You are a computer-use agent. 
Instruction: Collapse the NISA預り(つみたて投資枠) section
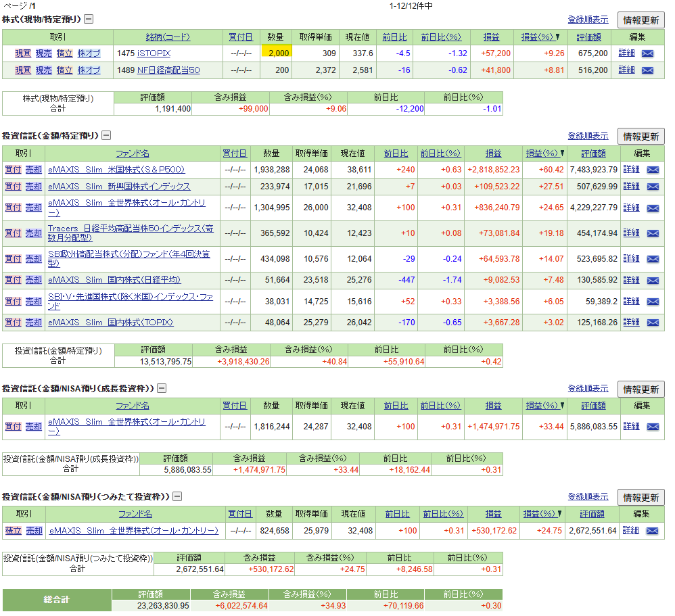(177, 496)
